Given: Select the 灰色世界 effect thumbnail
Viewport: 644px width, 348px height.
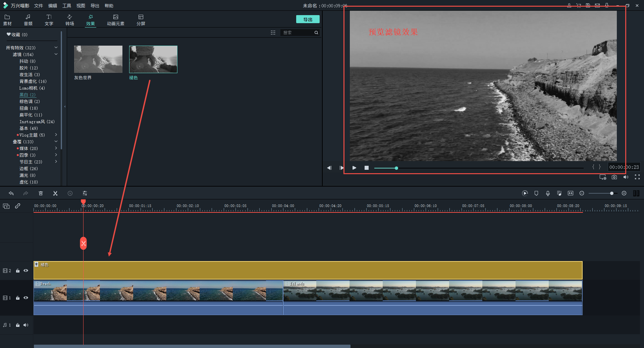Looking at the screenshot, I should [x=98, y=59].
